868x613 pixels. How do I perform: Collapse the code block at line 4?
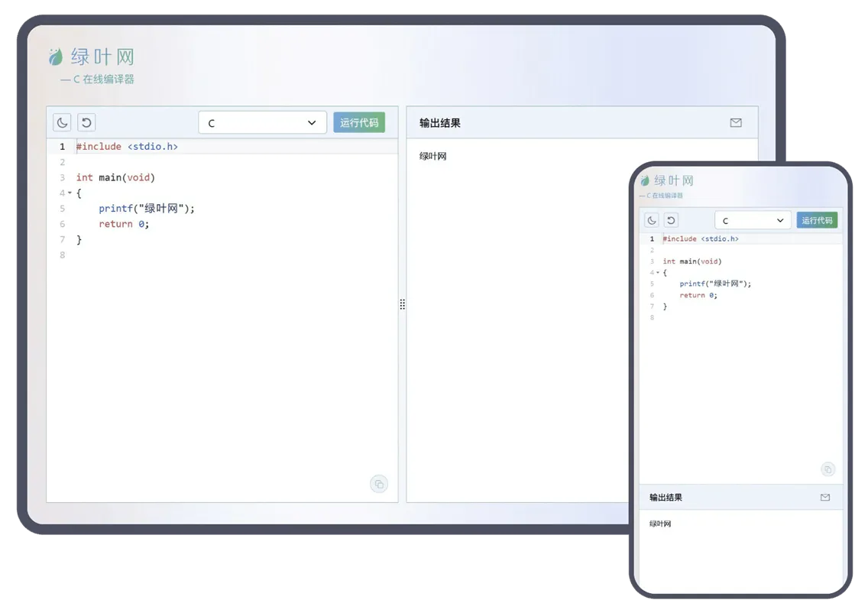point(70,193)
